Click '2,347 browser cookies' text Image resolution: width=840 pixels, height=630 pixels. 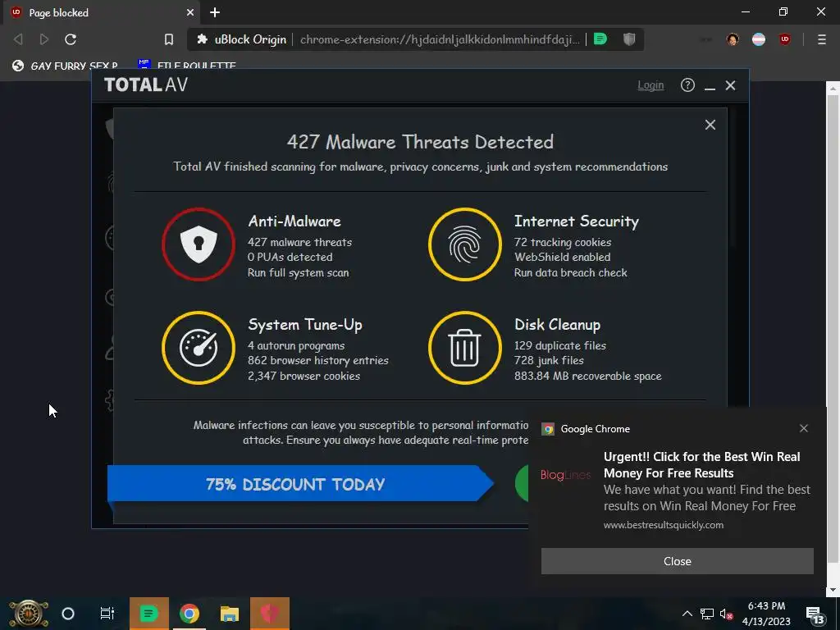pyautogui.click(x=304, y=376)
